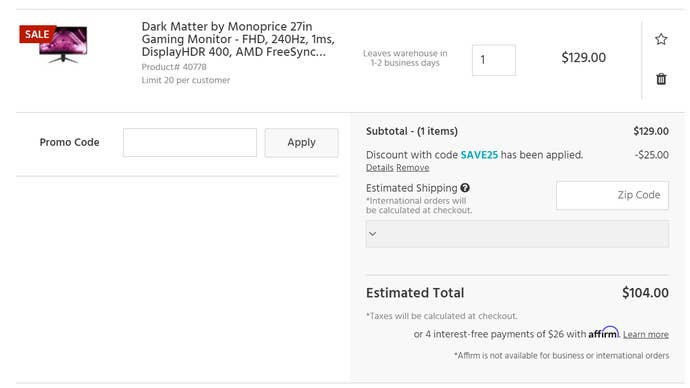
Task: Select 'Leaves warehouse in 1-2 business days'
Action: 405,58
